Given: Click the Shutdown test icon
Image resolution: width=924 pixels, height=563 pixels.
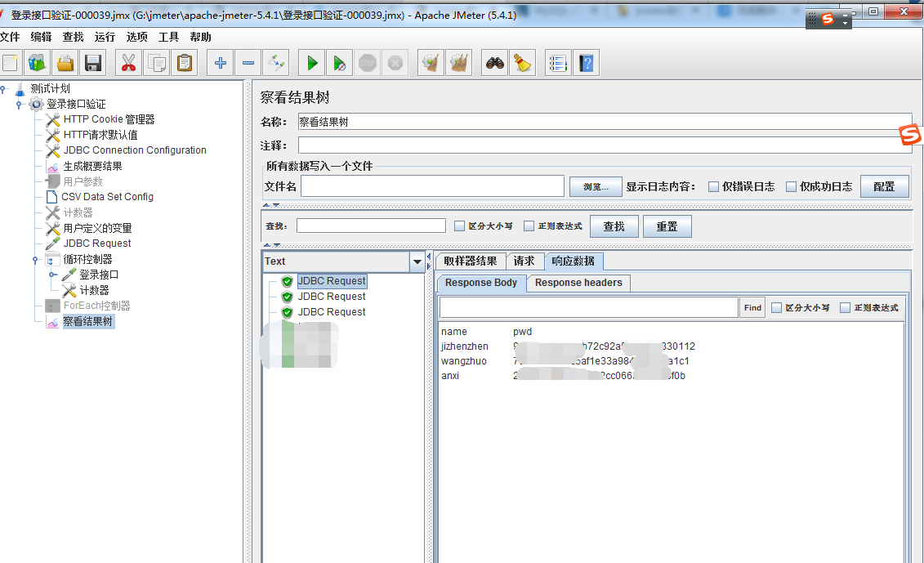Looking at the screenshot, I should [x=395, y=63].
